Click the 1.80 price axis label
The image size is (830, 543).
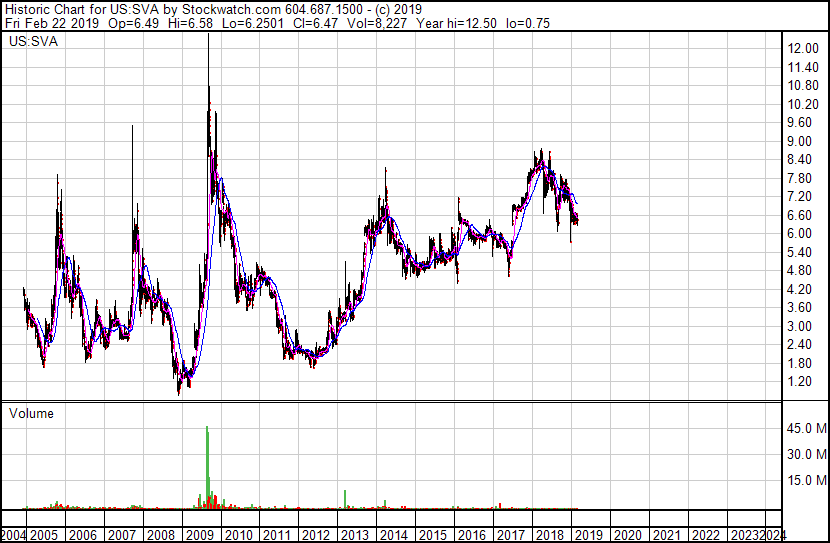pyautogui.click(x=799, y=364)
